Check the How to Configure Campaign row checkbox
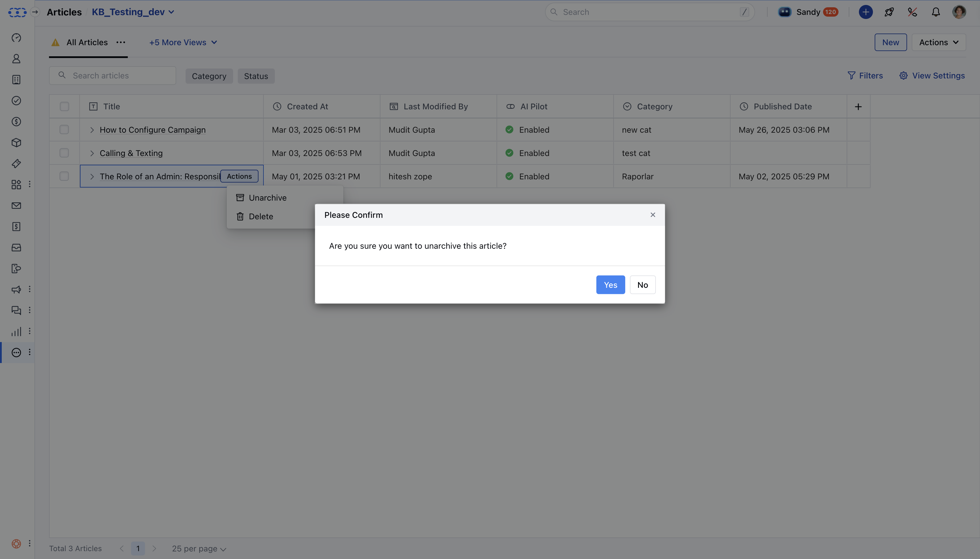 pos(64,130)
